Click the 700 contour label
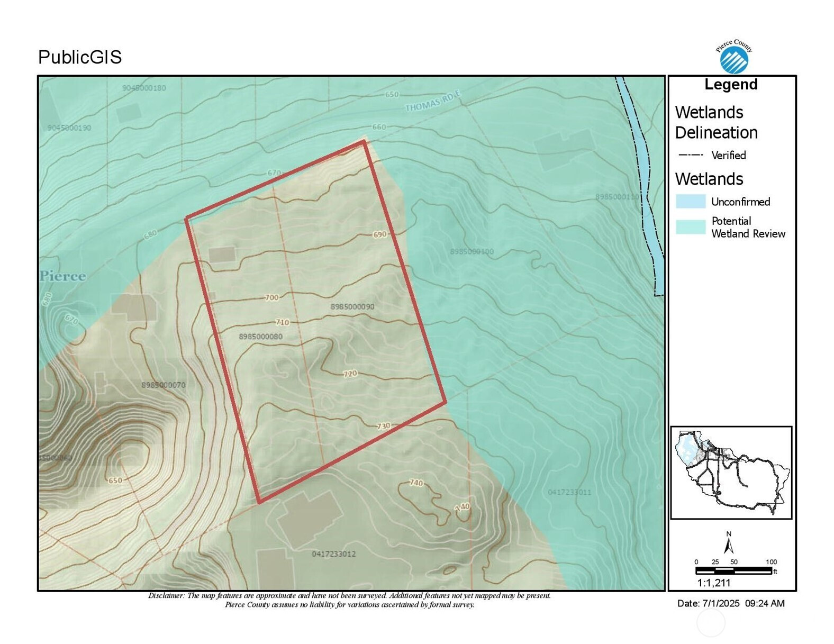834x644 pixels. point(271,298)
